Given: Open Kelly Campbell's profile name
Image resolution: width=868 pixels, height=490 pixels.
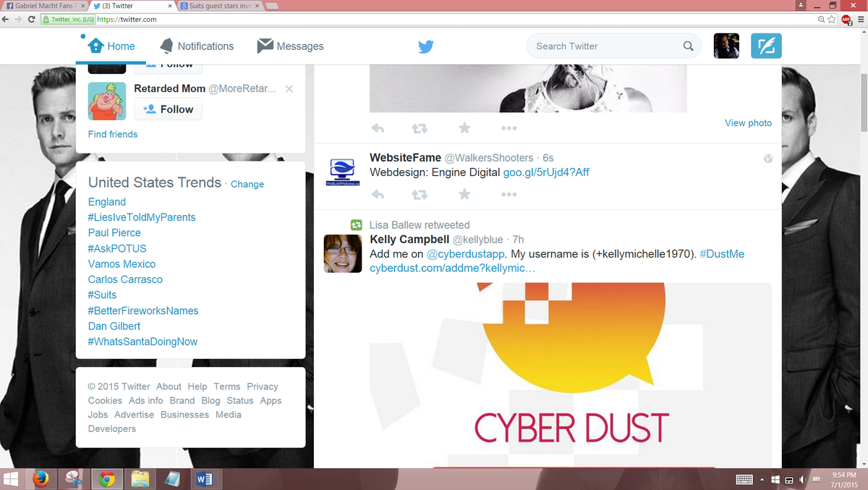Looking at the screenshot, I should pyautogui.click(x=409, y=240).
